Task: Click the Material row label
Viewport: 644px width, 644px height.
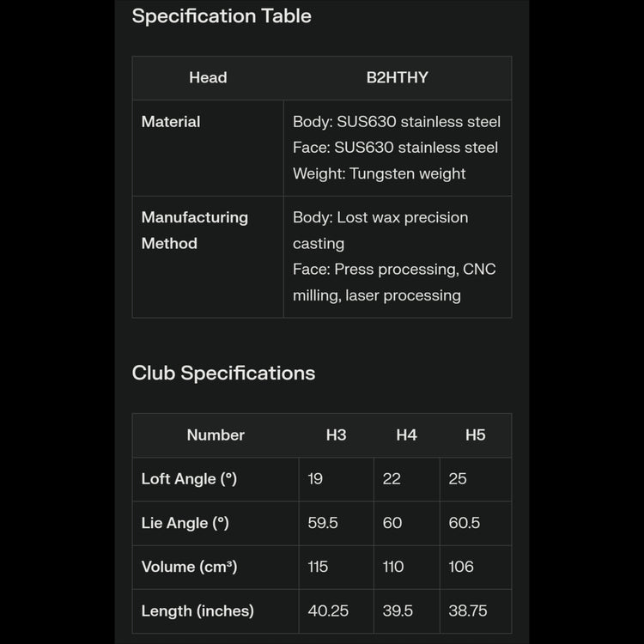Action: coord(171,122)
